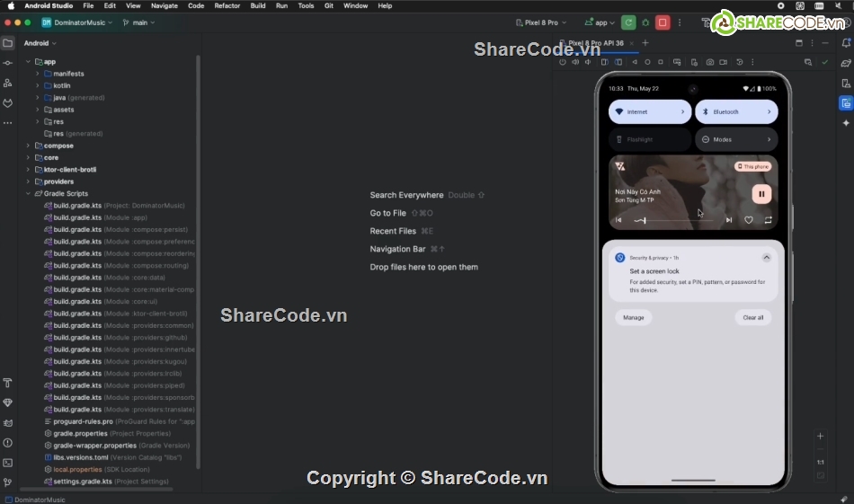Expand the compose module

[29, 146]
